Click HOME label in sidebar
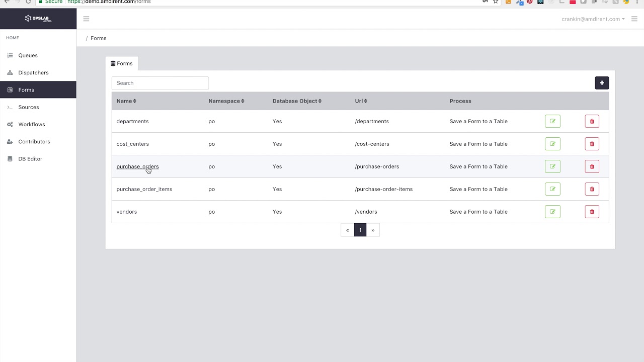This screenshot has width=644, height=362. [13, 38]
